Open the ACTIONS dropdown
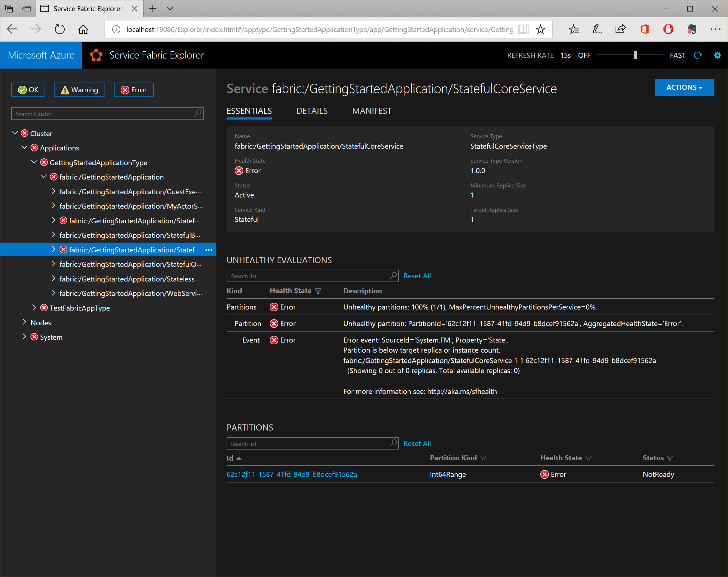The width and height of the screenshot is (728, 577). pyautogui.click(x=684, y=87)
